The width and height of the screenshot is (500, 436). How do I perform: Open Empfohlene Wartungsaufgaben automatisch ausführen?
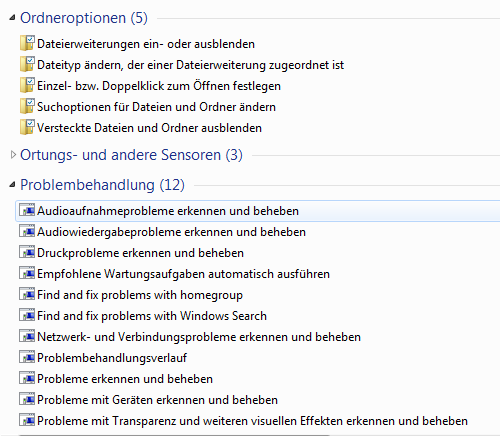(x=183, y=274)
